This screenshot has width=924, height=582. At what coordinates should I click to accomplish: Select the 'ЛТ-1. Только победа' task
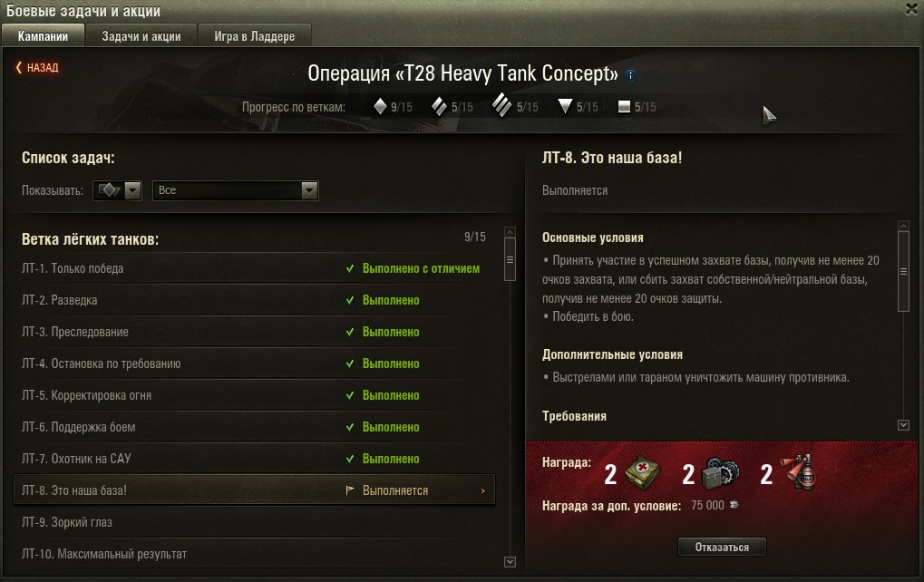pos(253,268)
